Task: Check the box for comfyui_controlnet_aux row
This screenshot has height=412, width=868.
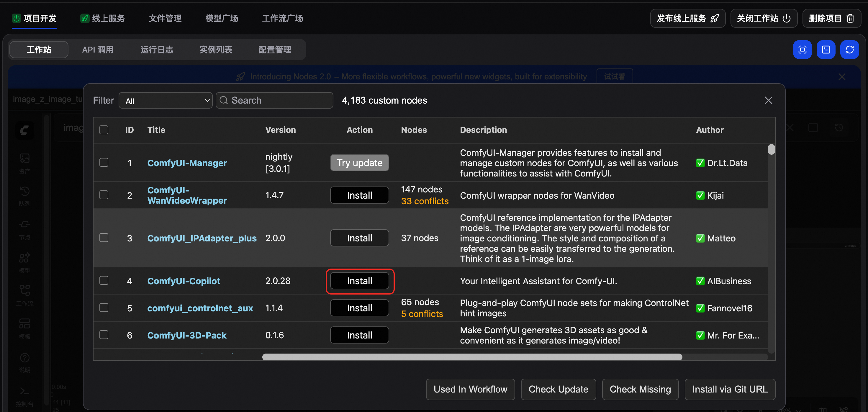Action: pyautogui.click(x=104, y=308)
